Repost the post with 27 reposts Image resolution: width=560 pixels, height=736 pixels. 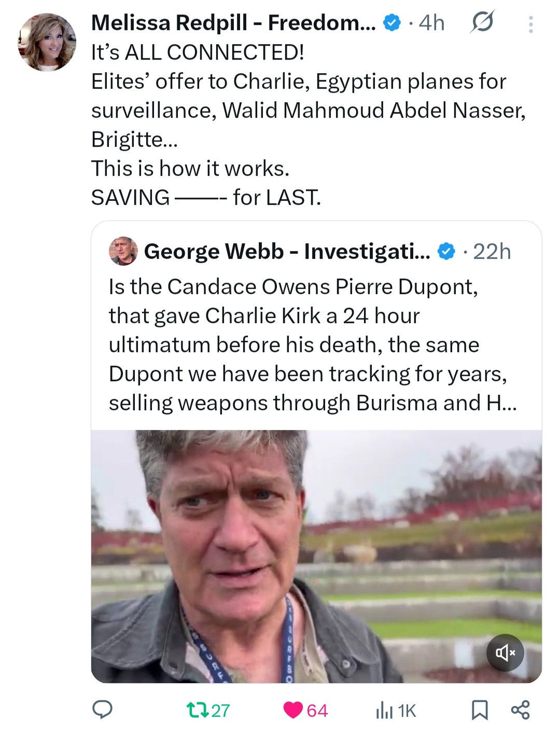[207, 710]
